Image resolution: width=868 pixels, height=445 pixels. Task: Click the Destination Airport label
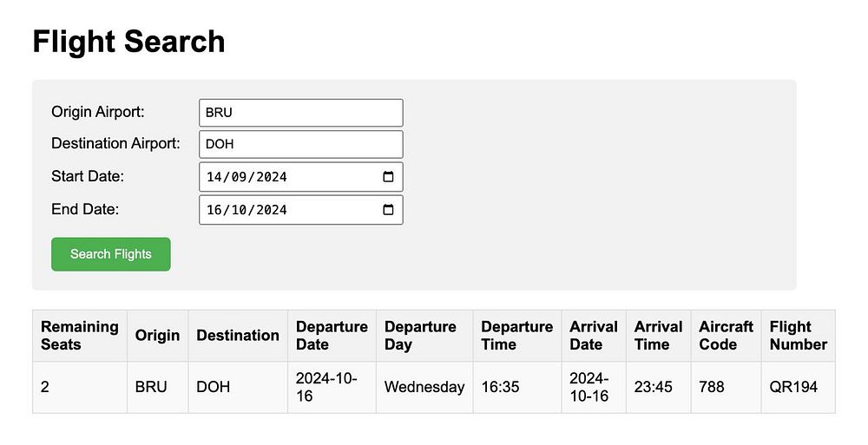coord(115,143)
